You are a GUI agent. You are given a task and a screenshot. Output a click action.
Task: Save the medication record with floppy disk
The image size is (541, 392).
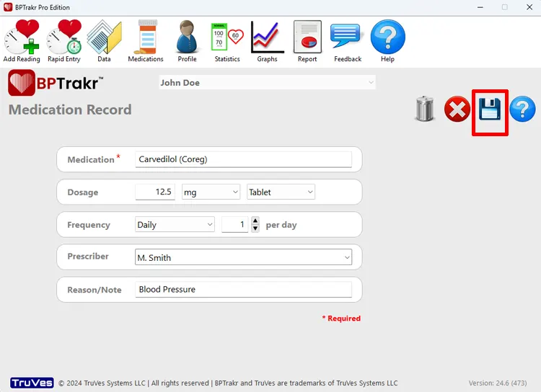[490, 111]
